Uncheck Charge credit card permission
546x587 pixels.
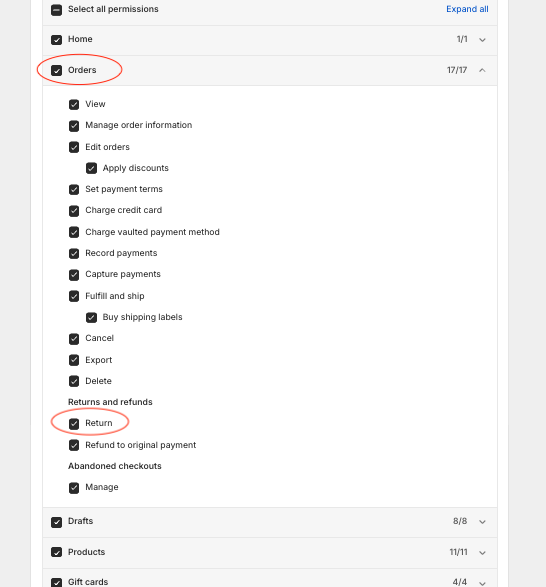[74, 211]
